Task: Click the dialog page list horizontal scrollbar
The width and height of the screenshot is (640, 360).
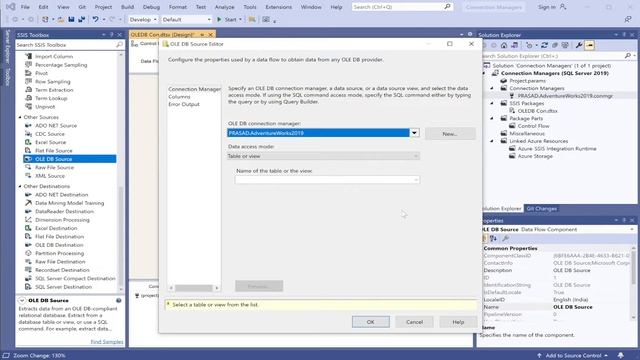Action: coord(194,288)
